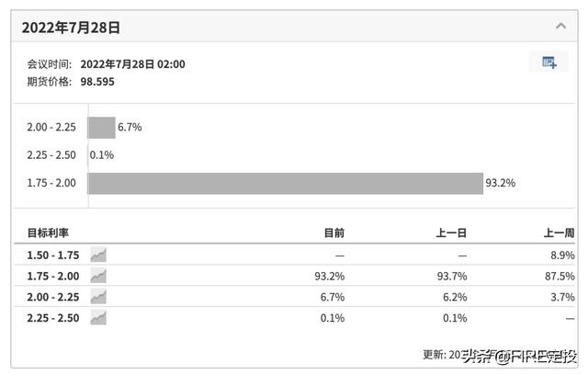Click the 87.5% value under 上一周
The image size is (588, 375).
coord(560,277)
